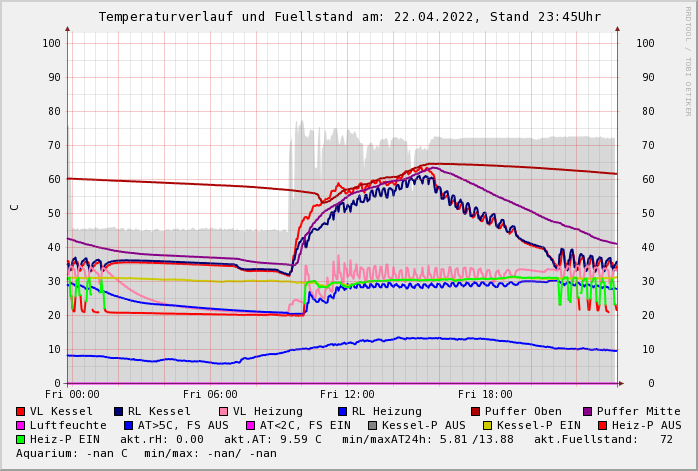Click the 'AT>5C, FS AUS' legend label
698x471 pixels.
pos(183,426)
